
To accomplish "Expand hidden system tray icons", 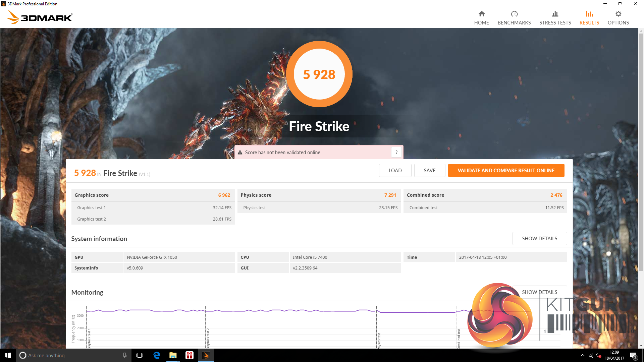I will click(583, 355).
